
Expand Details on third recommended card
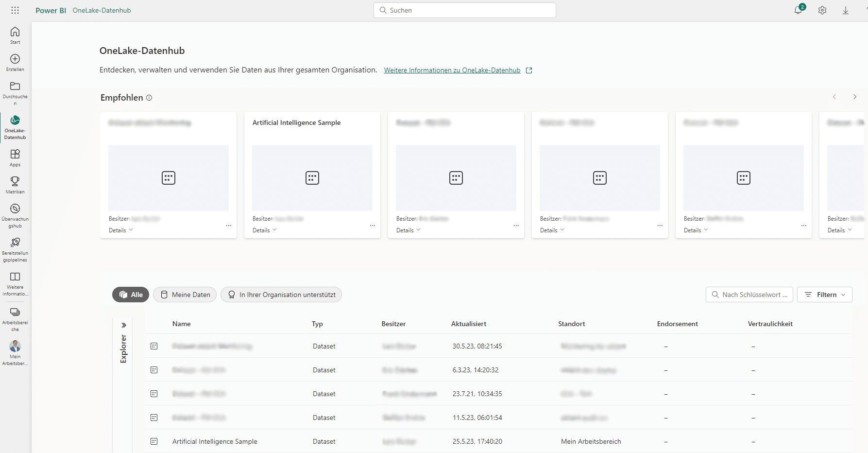[x=408, y=230]
